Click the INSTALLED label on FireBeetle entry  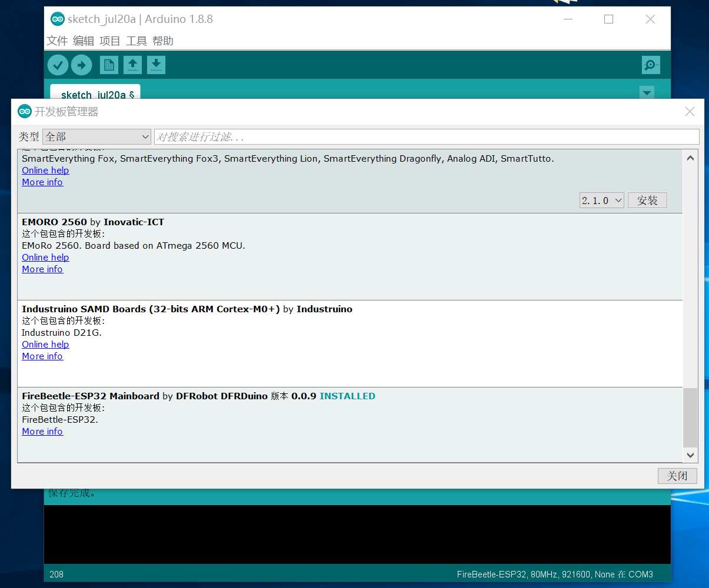coord(347,396)
